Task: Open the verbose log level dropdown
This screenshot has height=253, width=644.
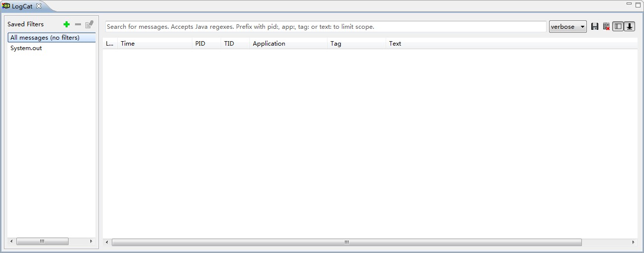Action: click(568, 27)
